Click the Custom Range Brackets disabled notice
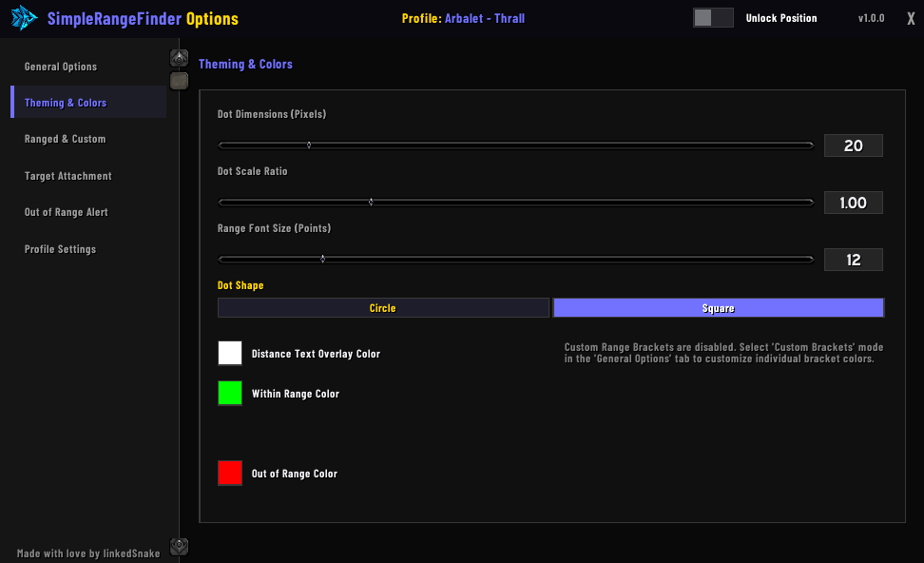This screenshot has height=563, width=924. [x=723, y=353]
